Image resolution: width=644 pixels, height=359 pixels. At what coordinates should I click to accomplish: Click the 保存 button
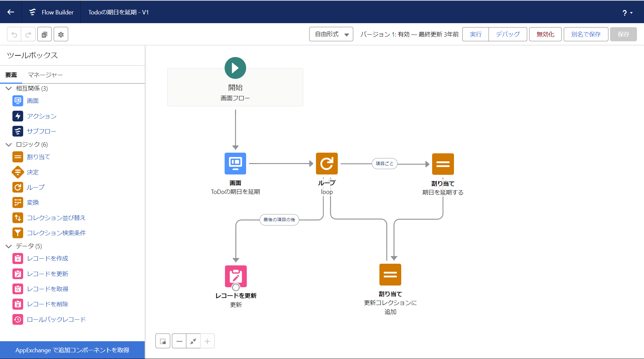click(624, 34)
